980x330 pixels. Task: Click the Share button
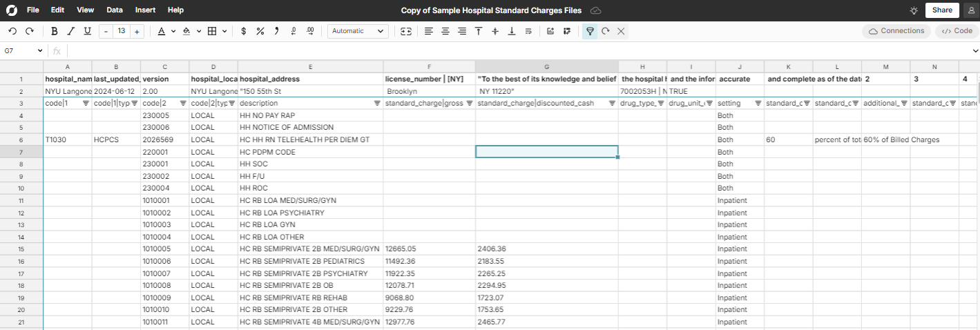pos(942,10)
